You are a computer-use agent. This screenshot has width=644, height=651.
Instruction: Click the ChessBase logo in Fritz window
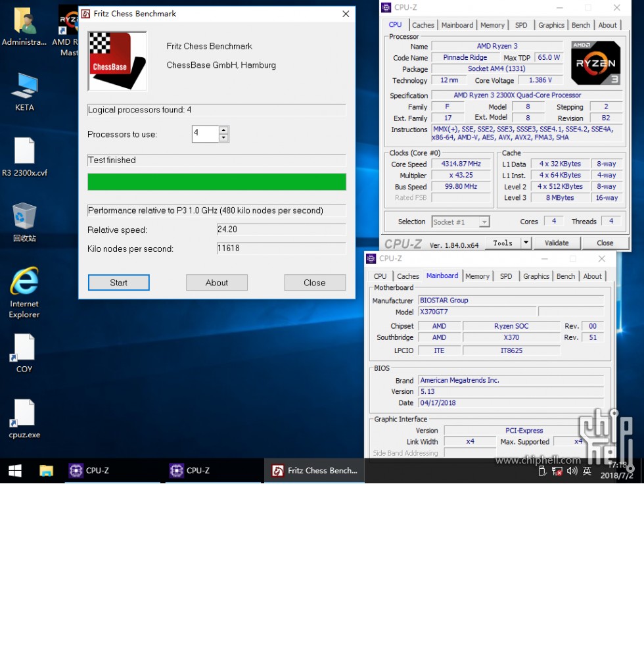point(118,61)
